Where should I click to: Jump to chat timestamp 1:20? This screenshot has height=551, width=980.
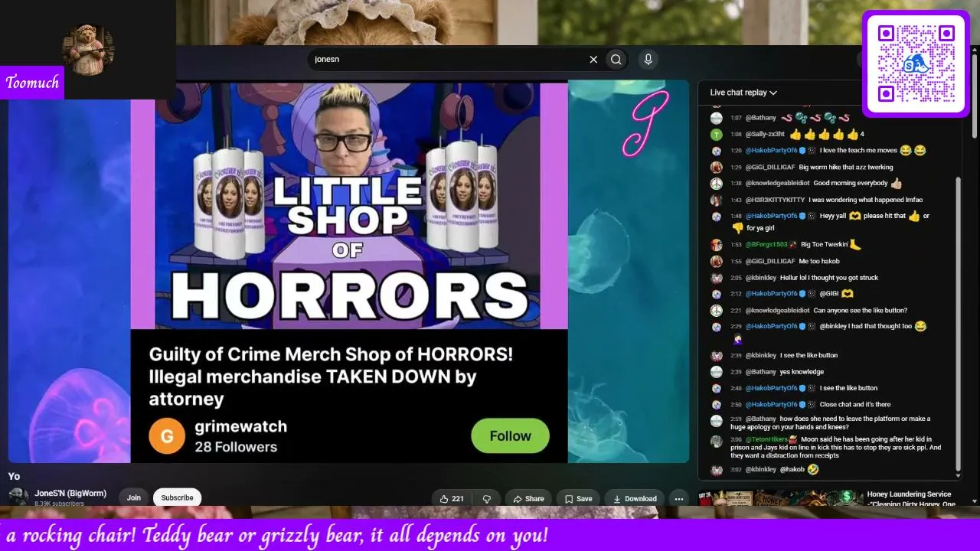[736, 151]
